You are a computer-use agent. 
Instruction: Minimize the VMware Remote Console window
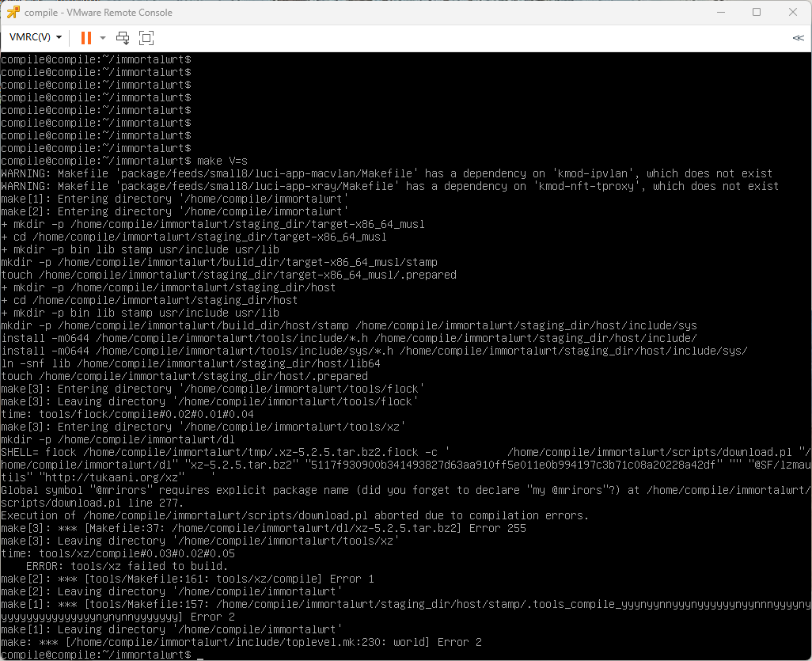pos(721,12)
